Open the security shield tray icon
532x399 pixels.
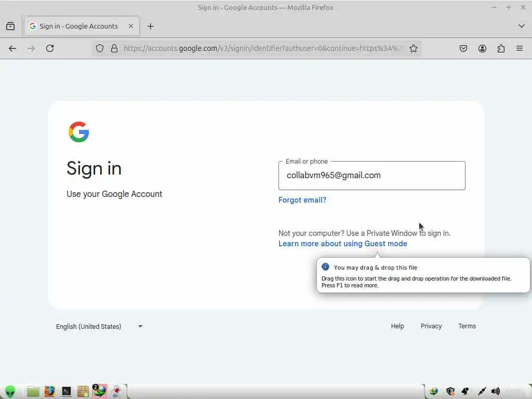pyautogui.click(x=450, y=392)
